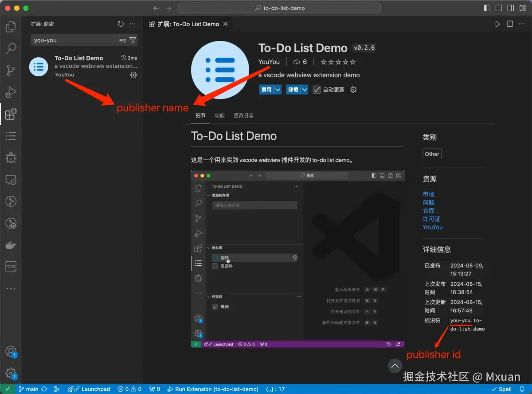Toggle secondary side bar layout icon

(x=511, y=8)
